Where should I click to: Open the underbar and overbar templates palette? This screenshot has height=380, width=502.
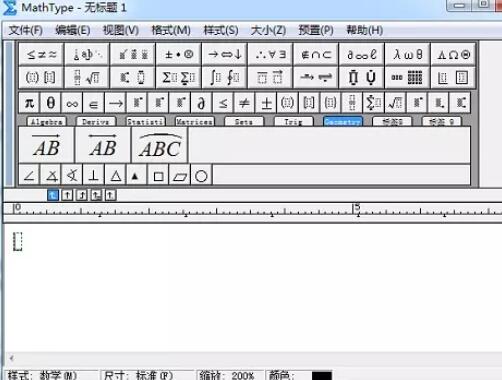pos(270,77)
